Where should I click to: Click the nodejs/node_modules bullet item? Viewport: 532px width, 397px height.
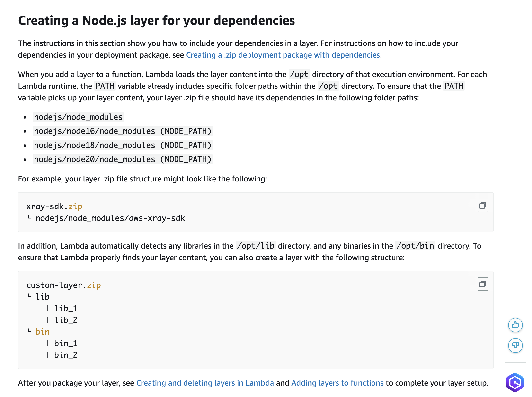pyautogui.click(x=78, y=117)
